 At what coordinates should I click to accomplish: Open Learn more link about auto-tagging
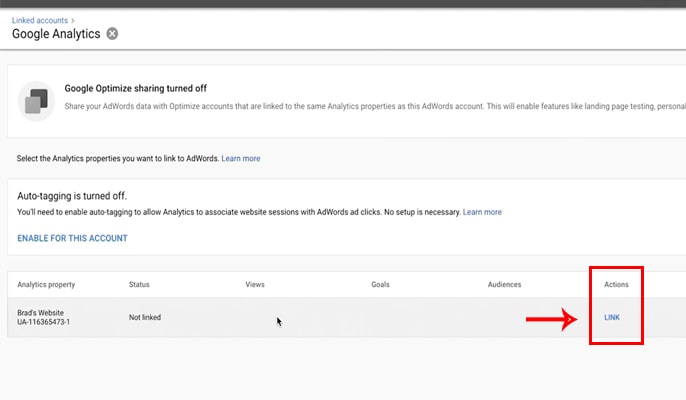pyautogui.click(x=482, y=212)
